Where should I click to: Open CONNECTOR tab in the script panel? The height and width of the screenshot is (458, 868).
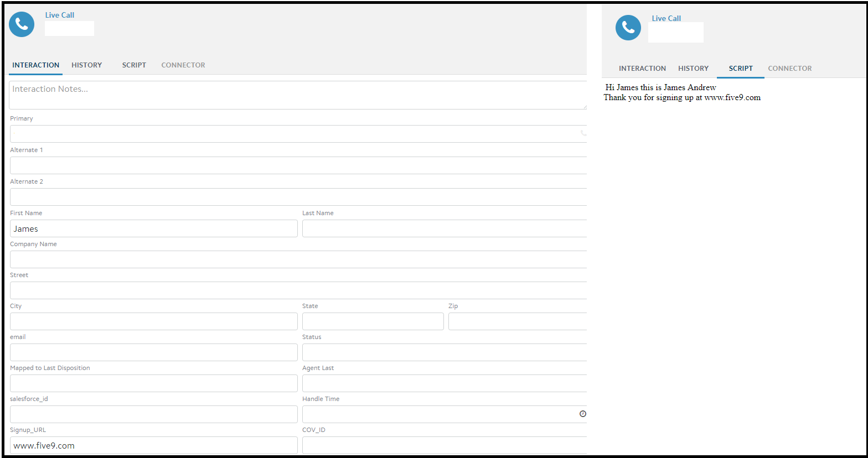[x=790, y=69]
